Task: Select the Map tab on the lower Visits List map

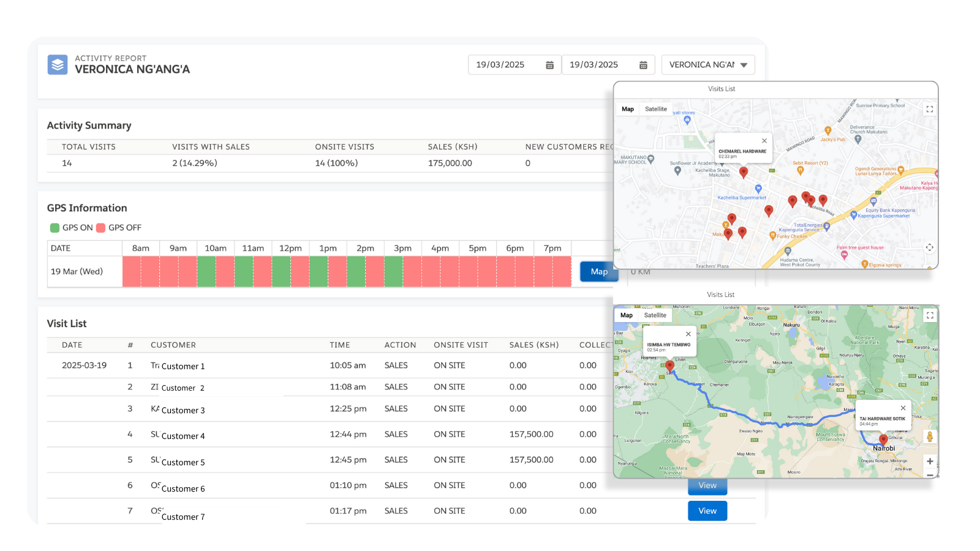Action: [x=626, y=315]
